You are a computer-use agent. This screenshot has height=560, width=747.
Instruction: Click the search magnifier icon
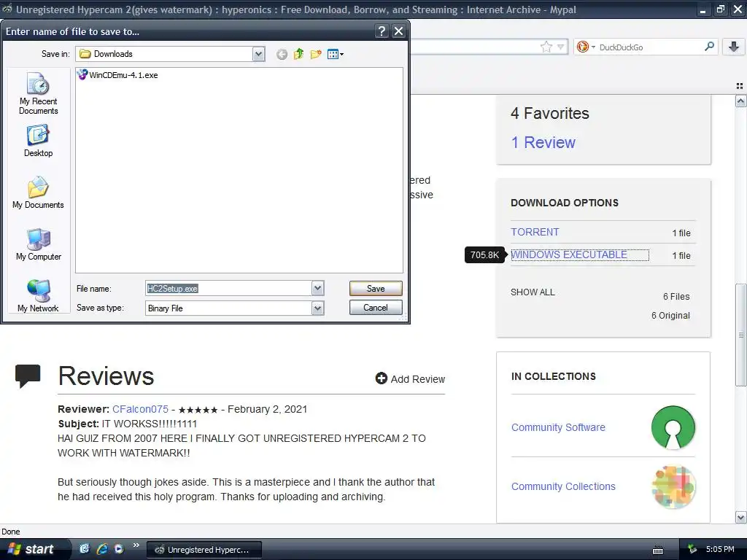(x=709, y=47)
